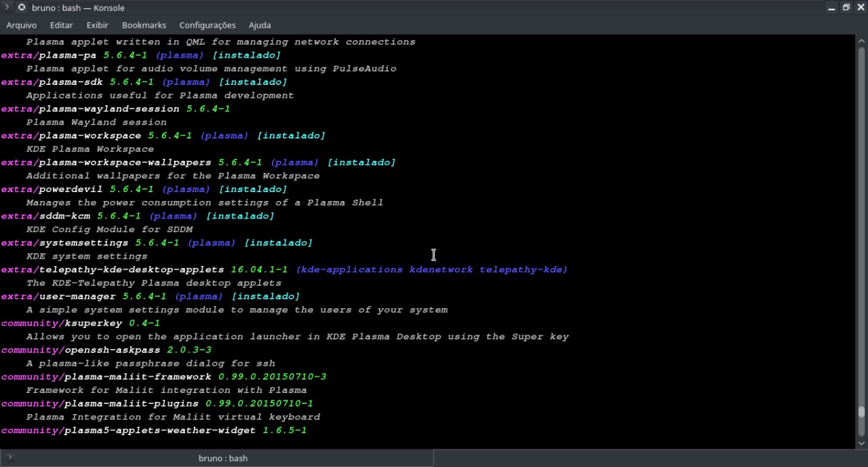The width and height of the screenshot is (868, 467).
Task: Open the Bookmarks menu
Action: [144, 25]
